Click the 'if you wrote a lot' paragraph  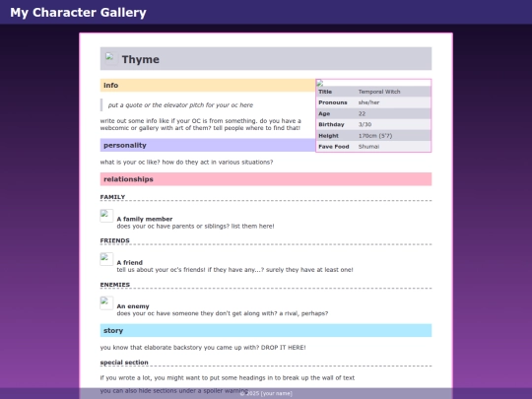(228, 378)
